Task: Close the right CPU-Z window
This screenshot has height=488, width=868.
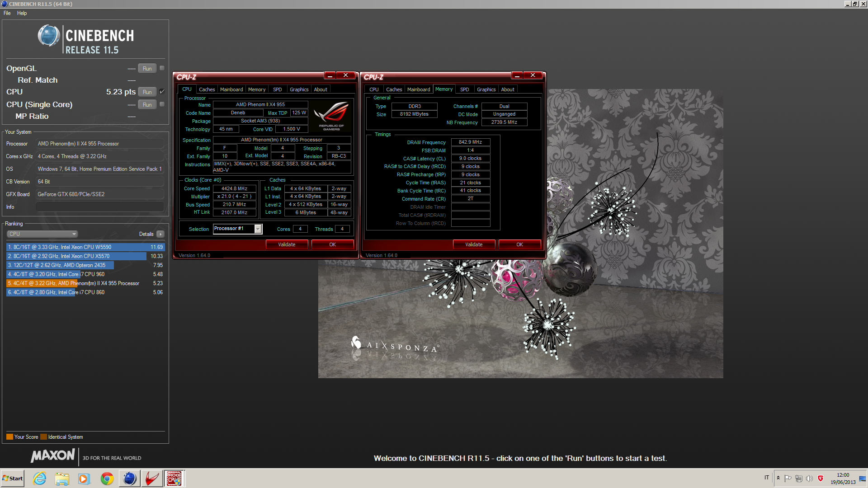Action: [x=533, y=75]
